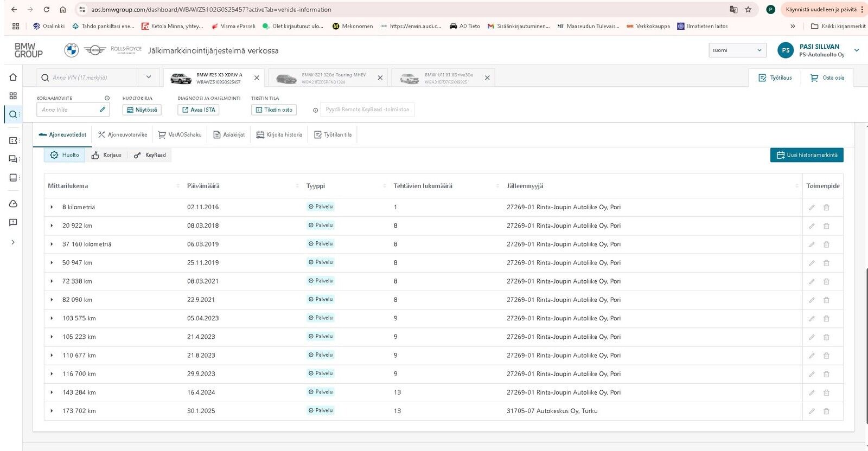Expand the 8 kilometriä service row
This screenshot has width=868, height=451.
tap(52, 207)
